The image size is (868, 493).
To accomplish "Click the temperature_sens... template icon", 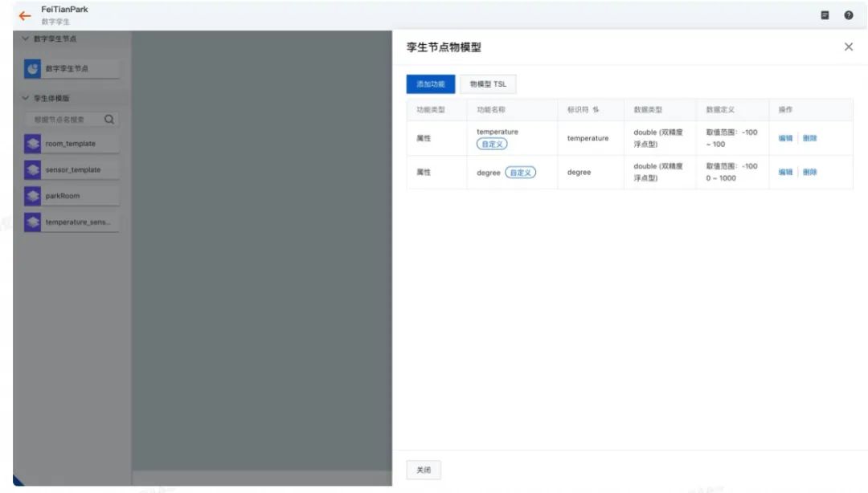I will (32, 222).
